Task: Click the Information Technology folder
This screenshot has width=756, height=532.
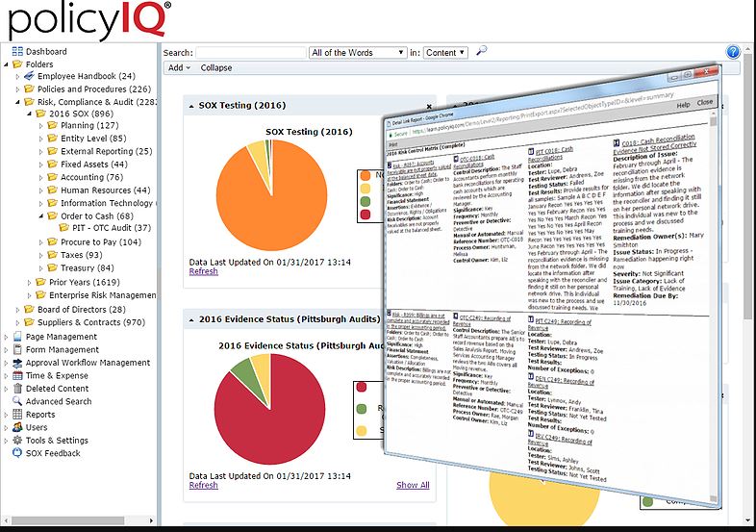Action: coord(100,203)
